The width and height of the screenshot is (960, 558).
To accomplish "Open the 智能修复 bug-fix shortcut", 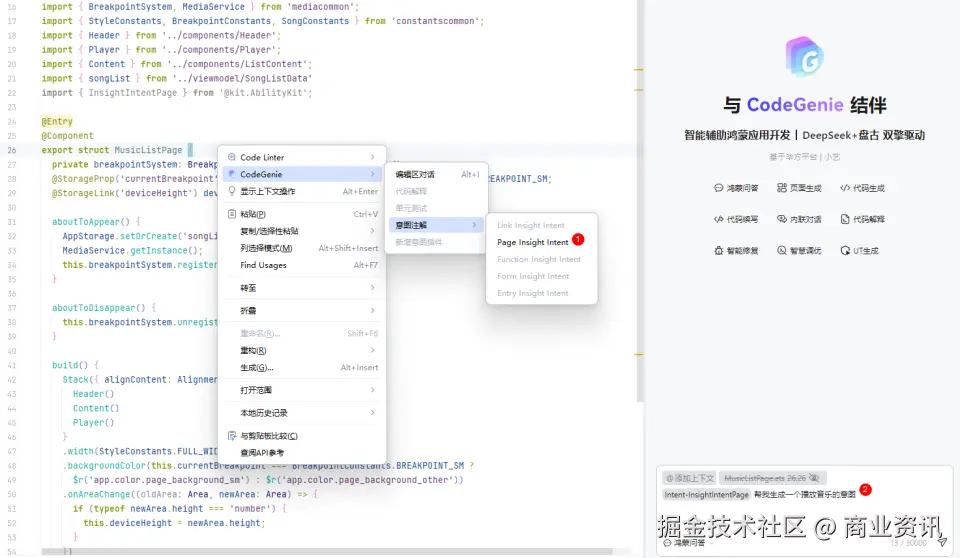I will coord(736,251).
